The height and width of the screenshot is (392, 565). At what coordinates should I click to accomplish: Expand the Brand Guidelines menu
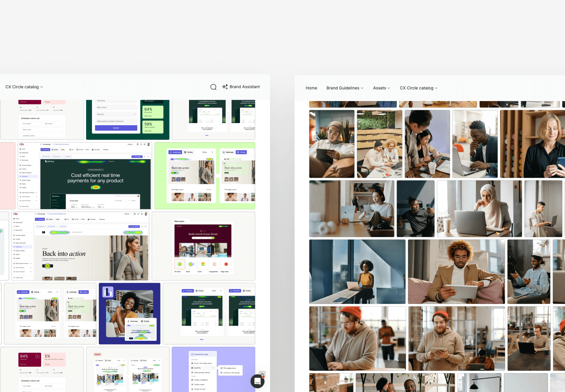click(345, 88)
